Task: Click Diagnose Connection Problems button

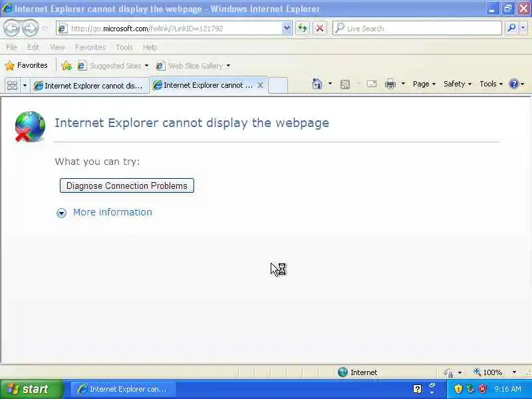Action: [127, 186]
